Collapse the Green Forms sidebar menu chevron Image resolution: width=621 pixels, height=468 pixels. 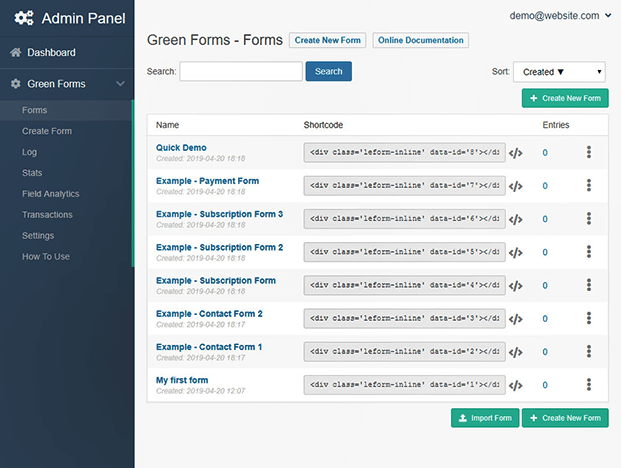(120, 84)
